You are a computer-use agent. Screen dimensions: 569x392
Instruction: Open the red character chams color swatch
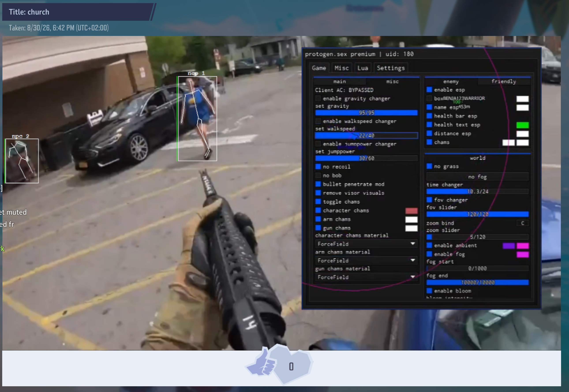(x=411, y=211)
